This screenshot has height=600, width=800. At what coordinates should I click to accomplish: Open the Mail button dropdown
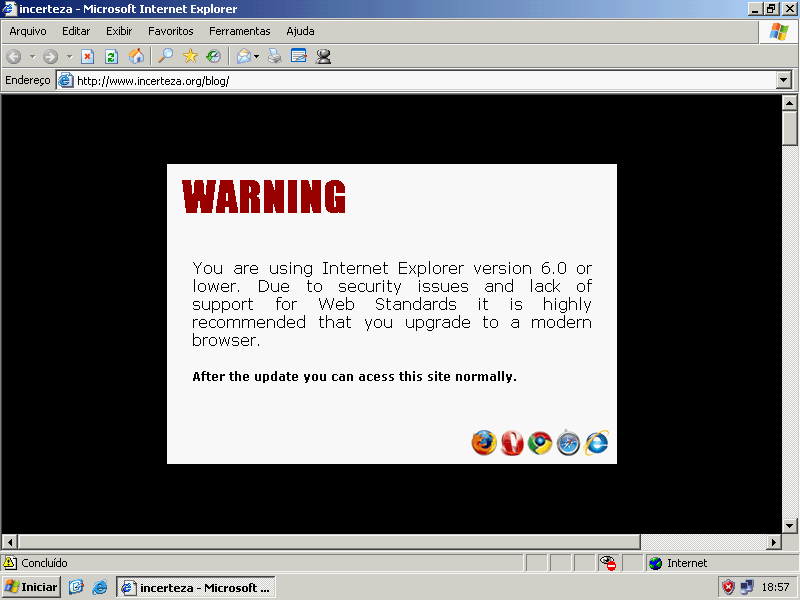(257, 57)
